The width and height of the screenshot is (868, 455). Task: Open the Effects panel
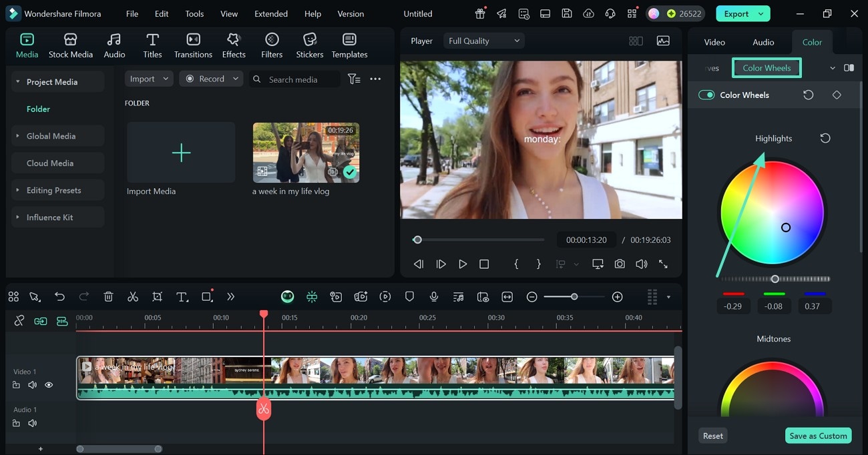pos(234,45)
